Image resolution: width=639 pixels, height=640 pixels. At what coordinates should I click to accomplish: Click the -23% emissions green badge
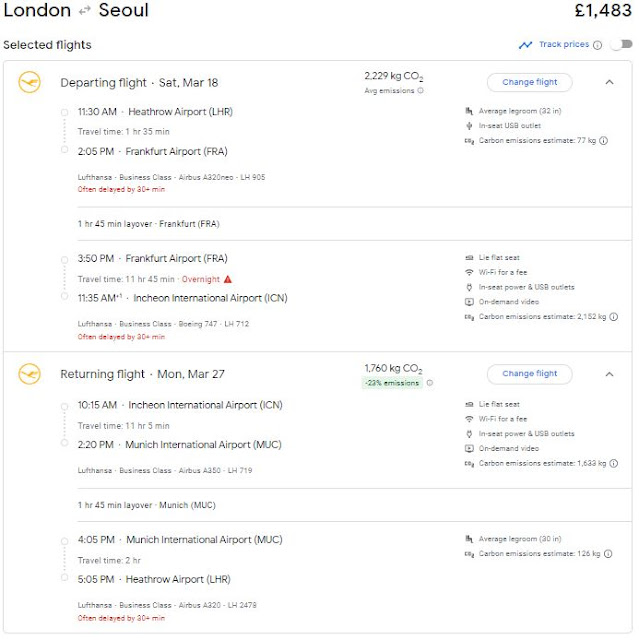pos(391,383)
